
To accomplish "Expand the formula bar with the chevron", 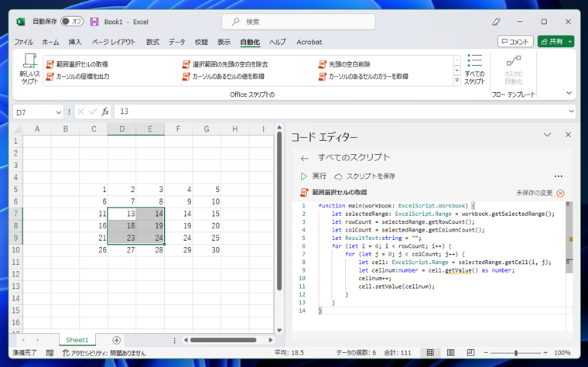I will (x=571, y=111).
